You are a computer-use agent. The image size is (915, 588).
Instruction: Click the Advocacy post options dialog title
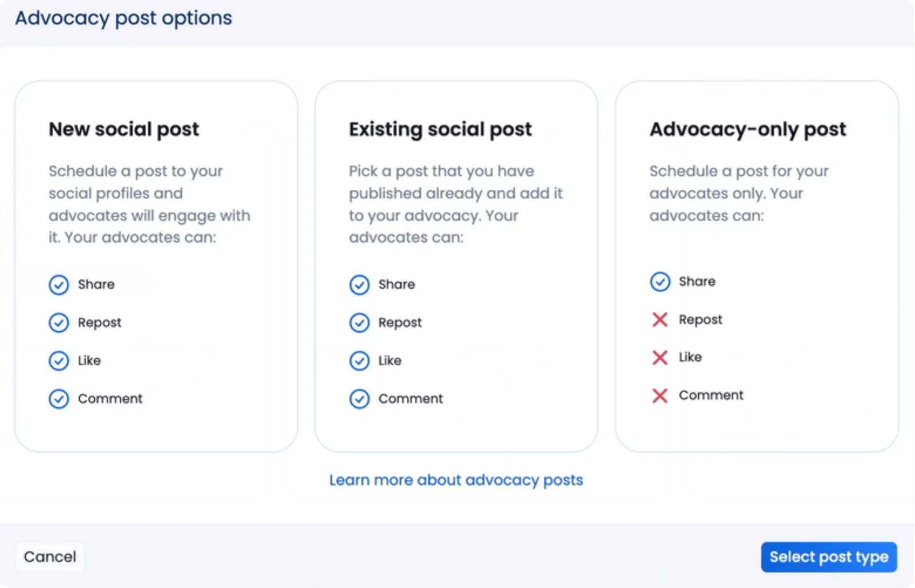tap(124, 18)
